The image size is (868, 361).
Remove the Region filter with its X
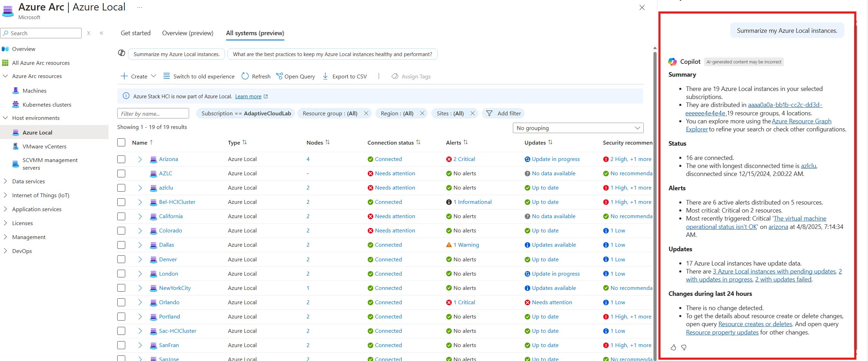tap(422, 114)
